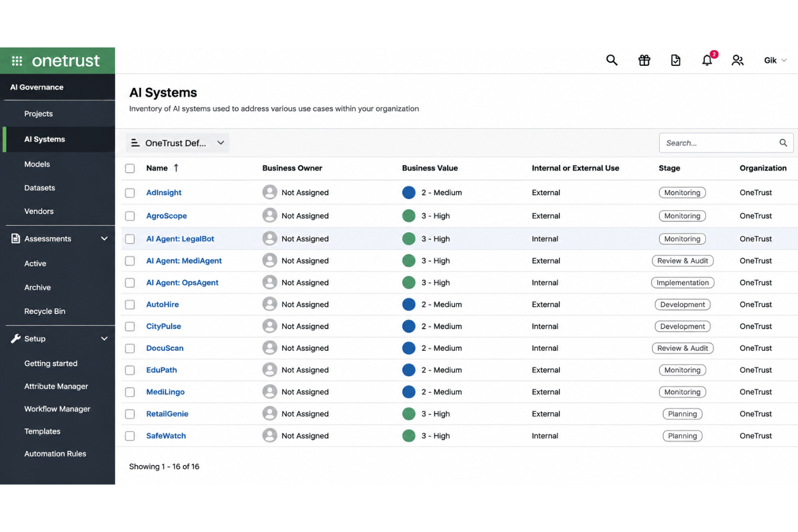Open the document checkmark tasks icon
This screenshot has height=532, width=798.
[x=675, y=60]
